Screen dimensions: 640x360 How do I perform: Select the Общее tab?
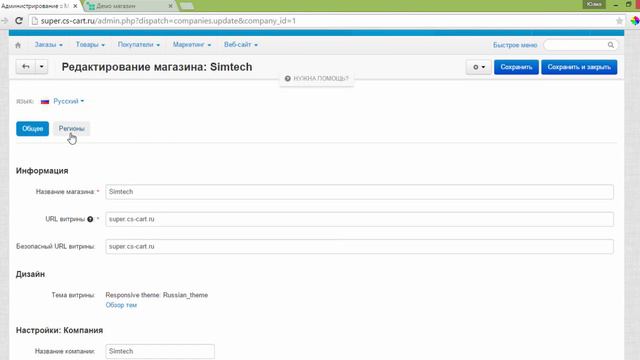pyautogui.click(x=32, y=129)
